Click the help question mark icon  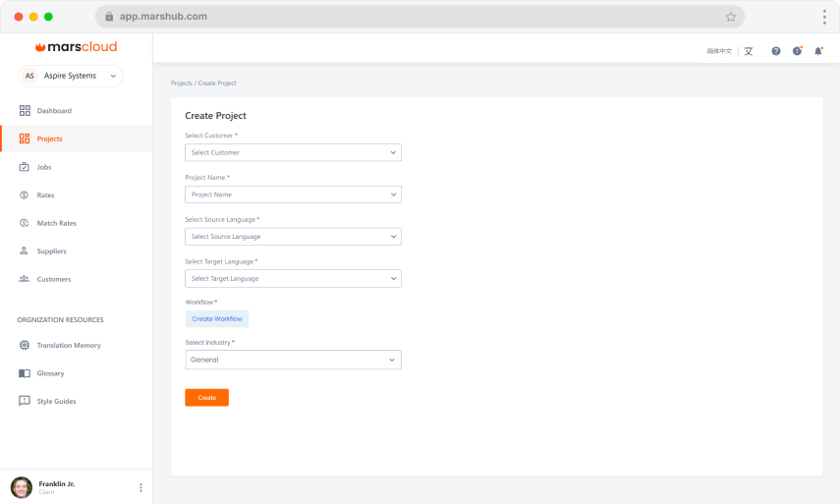[776, 51]
